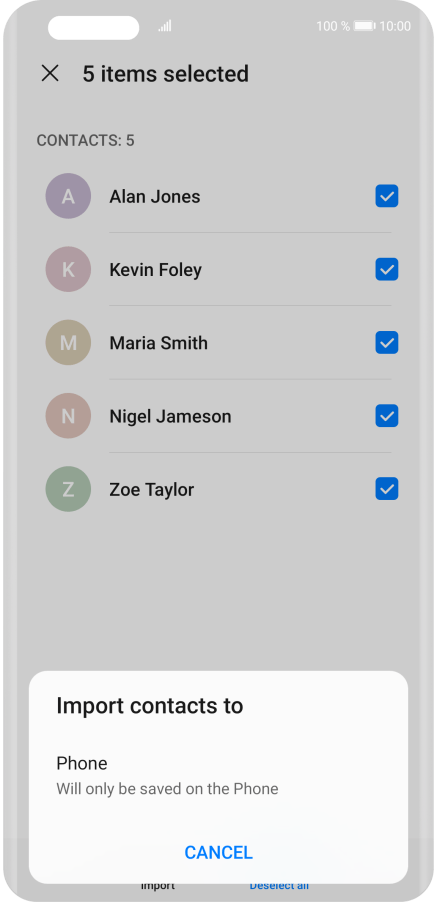Close selection with the X icon
Viewport: 437px width, 902px height.
coord(50,73)
